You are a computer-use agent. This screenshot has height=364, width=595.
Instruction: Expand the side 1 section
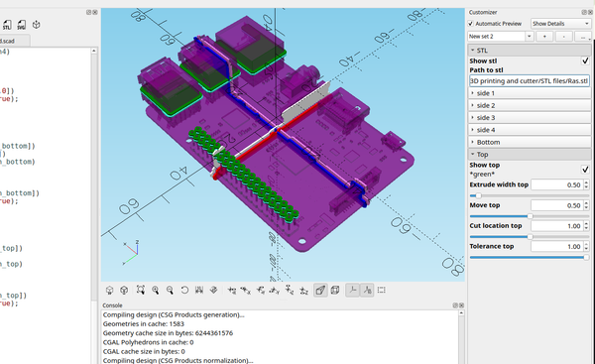(x=530, y=93)
